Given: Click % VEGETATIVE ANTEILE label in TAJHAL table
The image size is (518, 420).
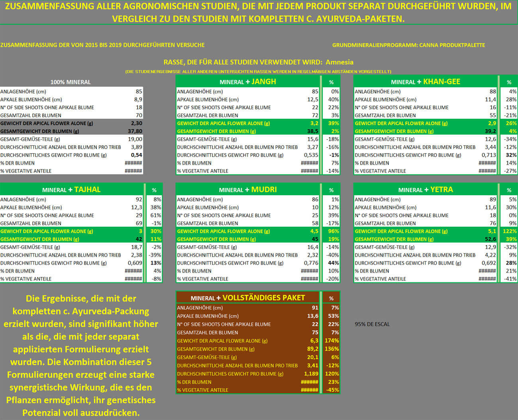Looking at the screenshot, I should pyautogui.click(x=26, y=279).
